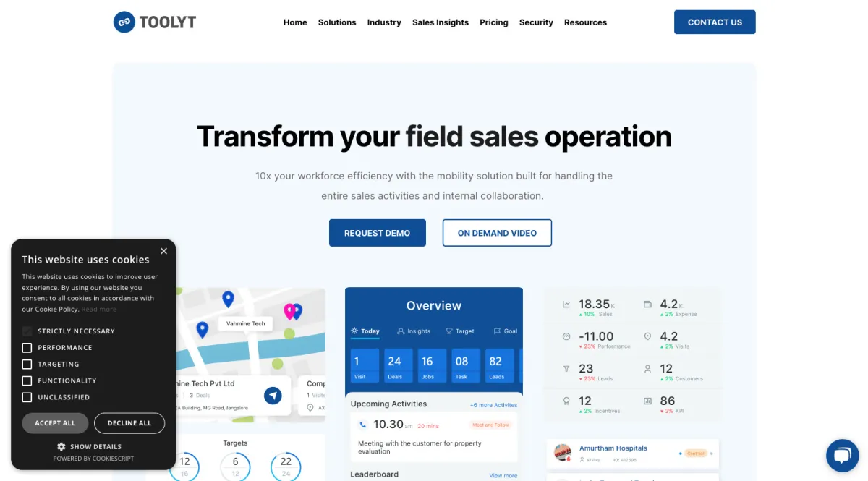
Task: Click the On Demand Video button
Action: pyautogui.click(x=497, y=233)
